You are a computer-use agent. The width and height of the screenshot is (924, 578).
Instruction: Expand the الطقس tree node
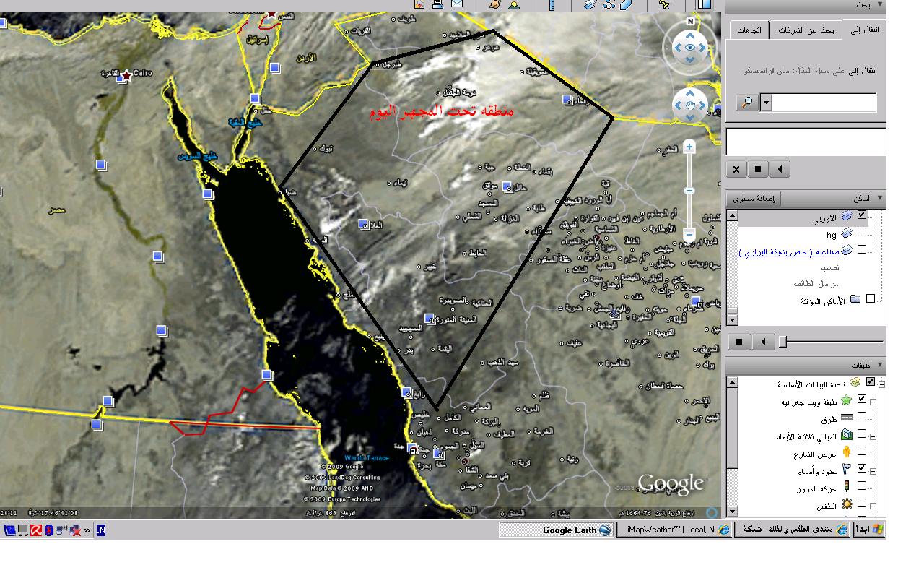coord(873,506)
